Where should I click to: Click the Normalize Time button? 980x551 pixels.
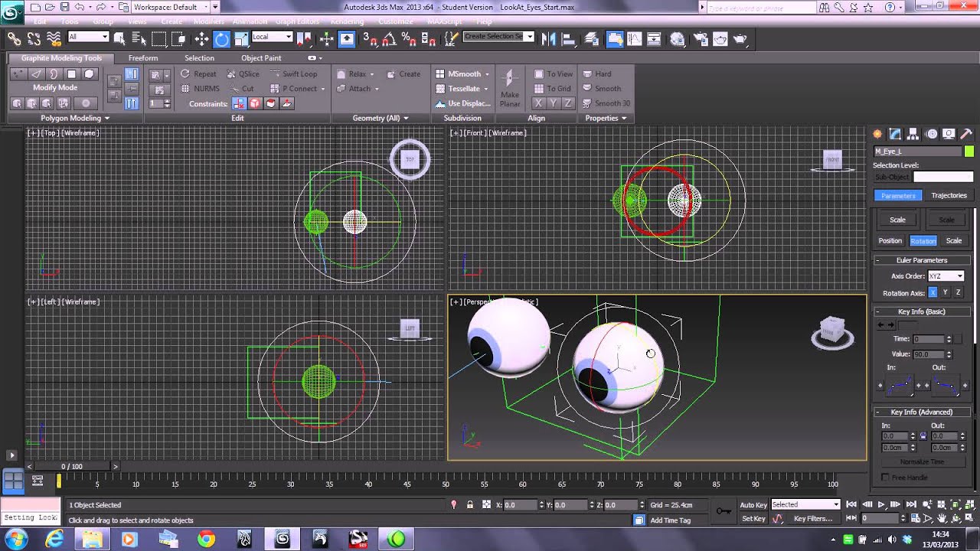(x=923, y=461)
